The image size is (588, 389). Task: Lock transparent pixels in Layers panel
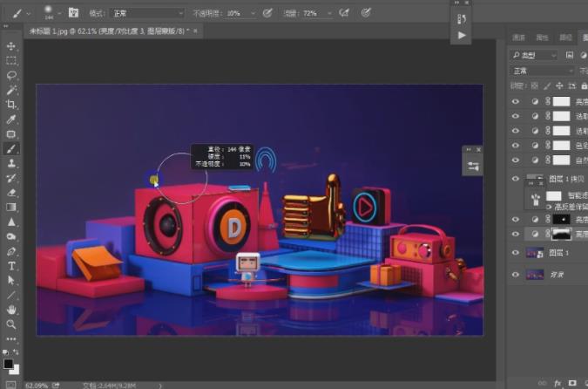[x=535, y=86]
